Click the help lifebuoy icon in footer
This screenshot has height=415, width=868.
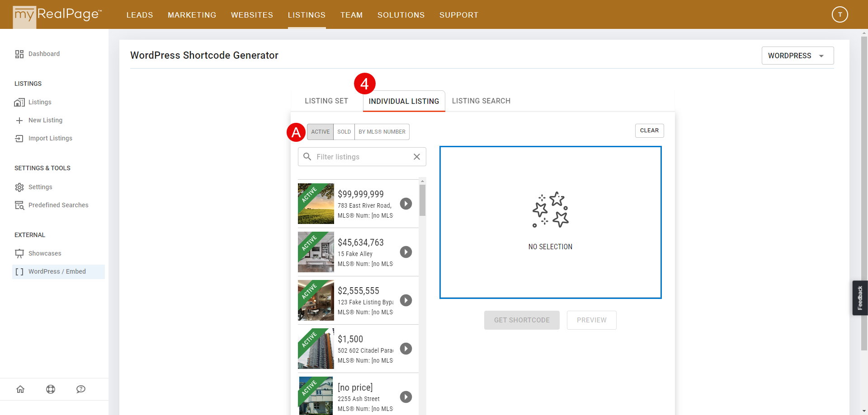tap(51, 389)
